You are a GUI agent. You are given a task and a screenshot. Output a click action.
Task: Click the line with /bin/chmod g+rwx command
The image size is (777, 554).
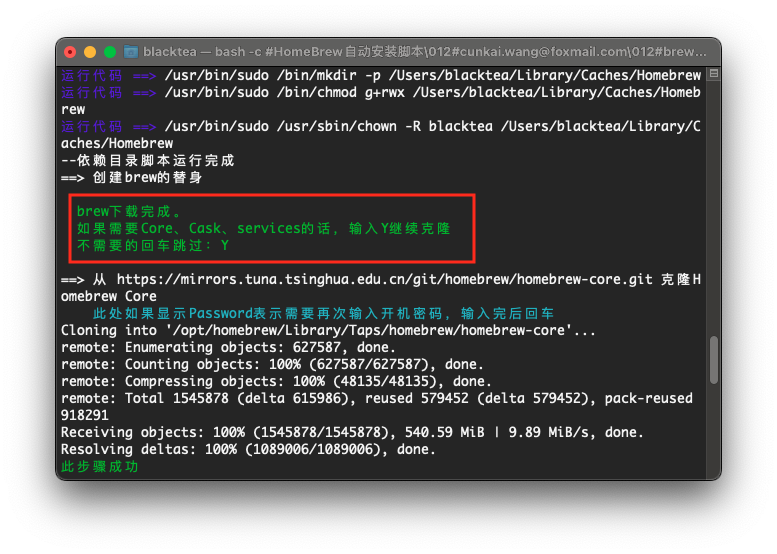[381, 92]
